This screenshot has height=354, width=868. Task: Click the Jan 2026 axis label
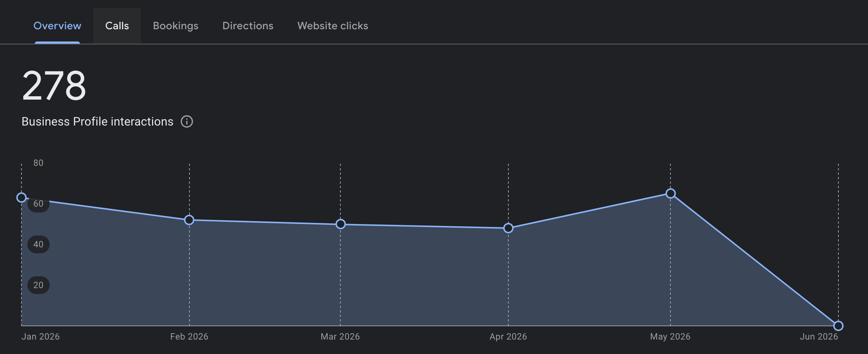coord(40,337)
